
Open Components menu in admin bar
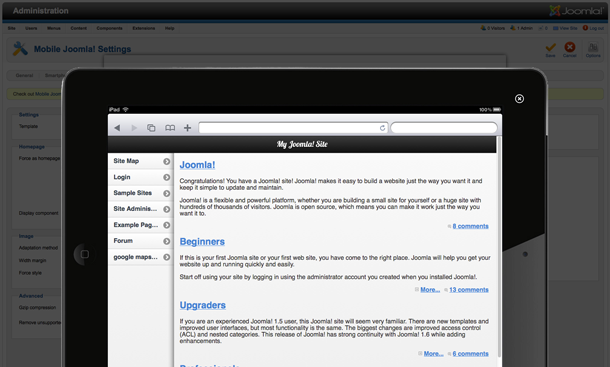pos(109,28)
